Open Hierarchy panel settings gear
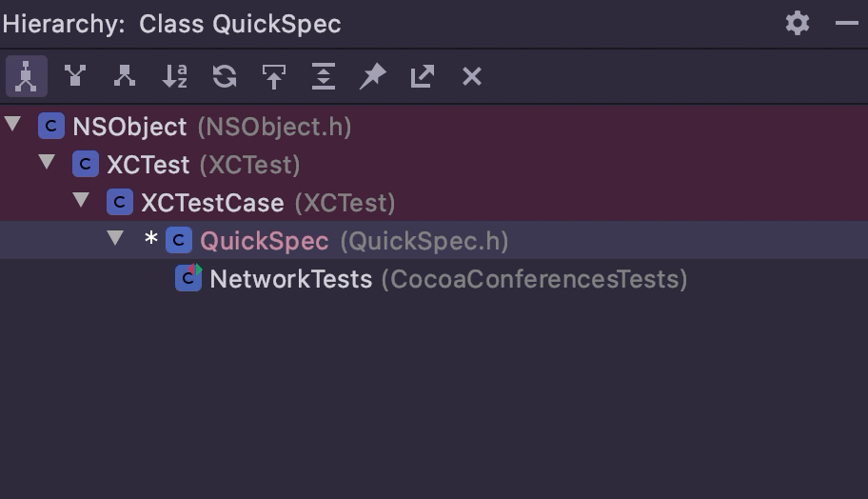The image size is (868, 499). tap(798, 23)
